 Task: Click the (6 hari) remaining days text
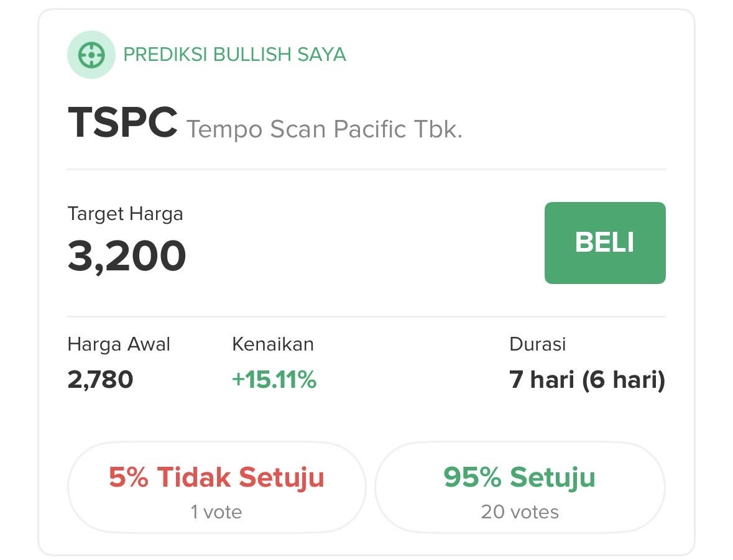(x=624, y=380)
